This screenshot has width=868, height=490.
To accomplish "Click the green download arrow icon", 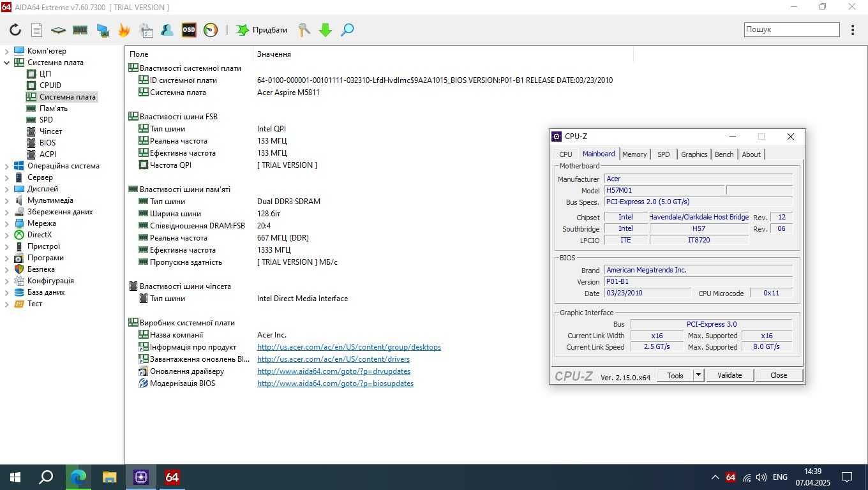I will pyautogui.click(x=325, y=30).
